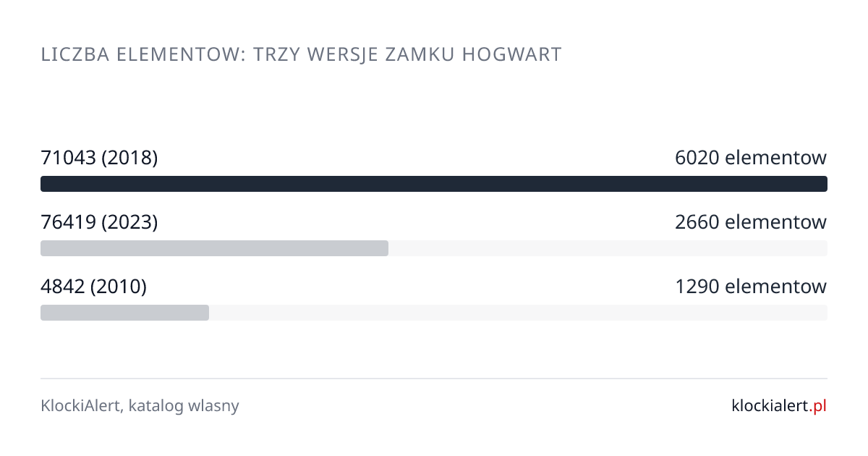
Task: Click the dark 71043 progress bar
Action: point(434,184)
